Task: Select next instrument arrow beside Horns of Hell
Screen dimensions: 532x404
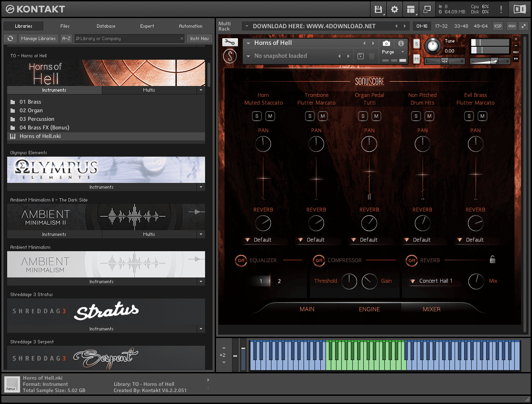Action: pyautogui.click(x=373, y=43)
